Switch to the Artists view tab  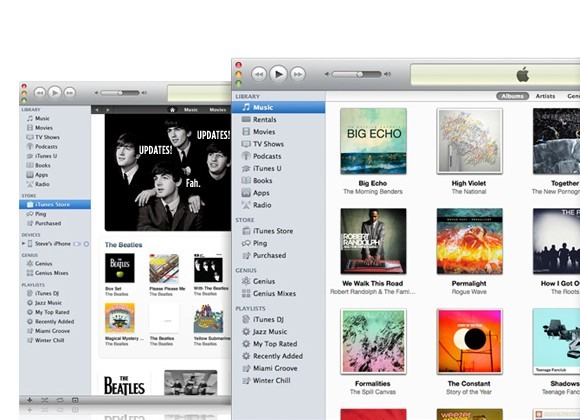point(545,96)
